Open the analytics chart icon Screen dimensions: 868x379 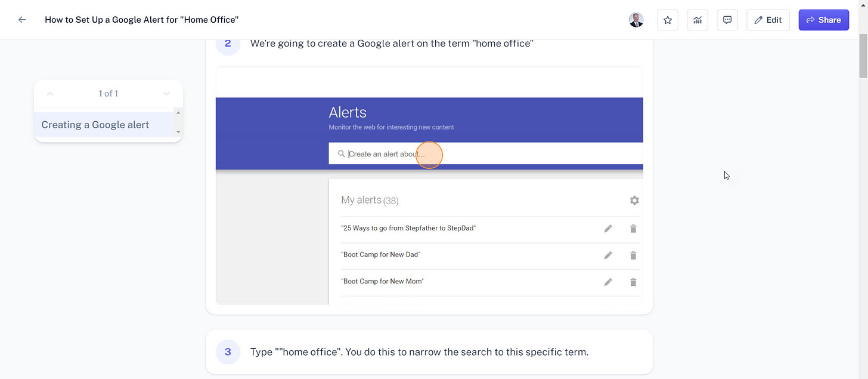point(697,20)
